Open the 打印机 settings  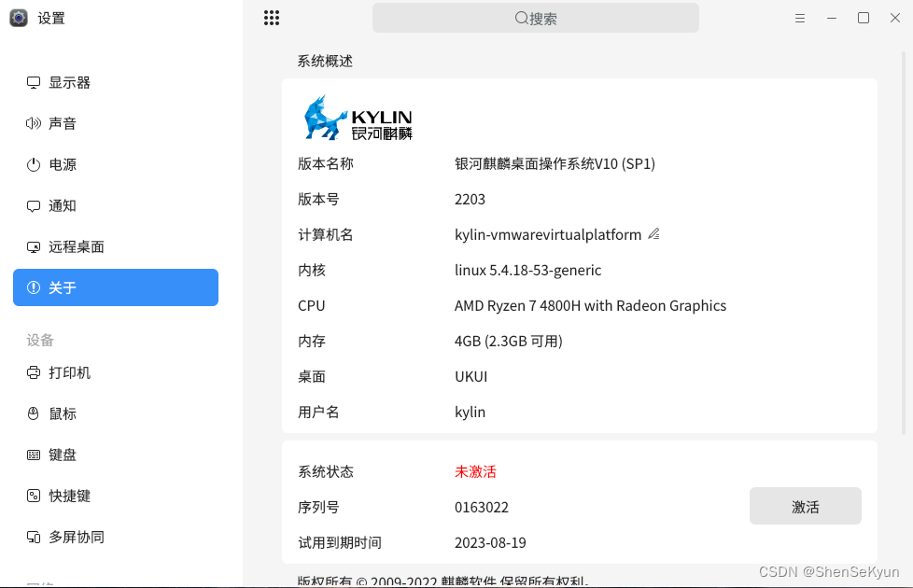click(x=115, y=372)
